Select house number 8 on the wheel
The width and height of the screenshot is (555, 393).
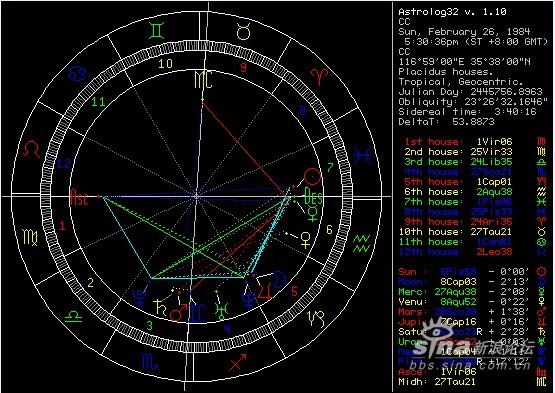pos(302,111)
